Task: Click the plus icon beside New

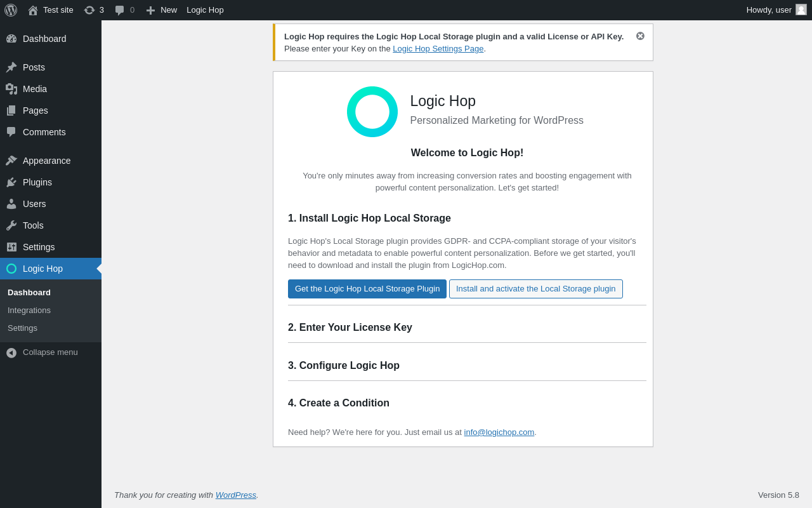Action: pyautogui.click(x=150, y=10)
